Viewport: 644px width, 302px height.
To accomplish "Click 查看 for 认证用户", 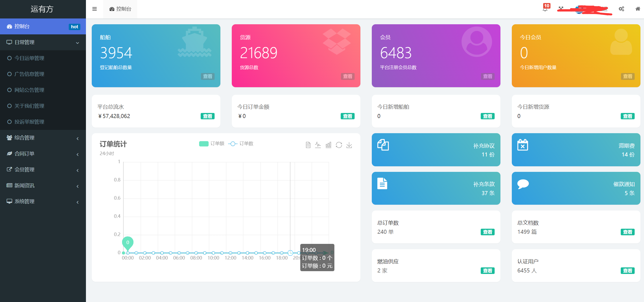I will tap(628, 271).
